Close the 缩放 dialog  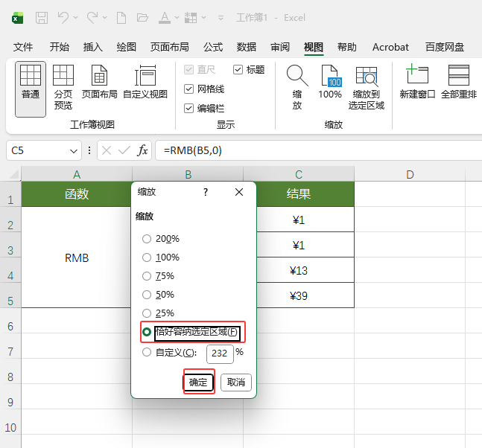(x=239, y=192)
